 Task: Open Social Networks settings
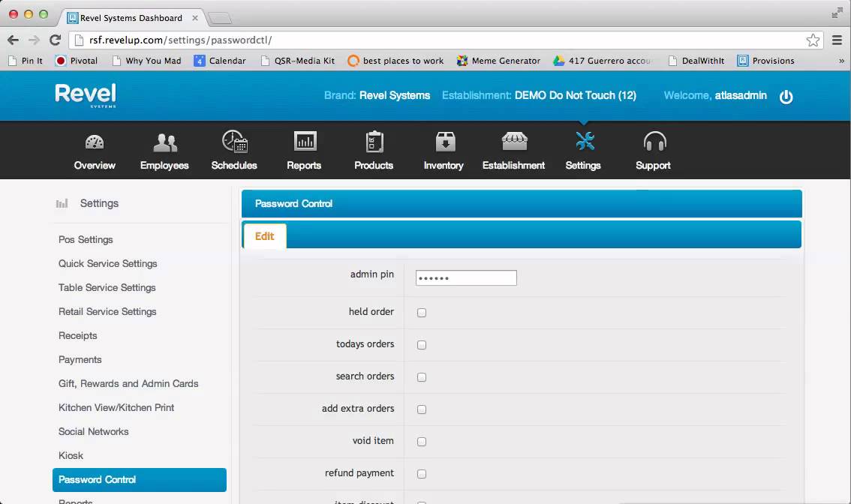93,432
